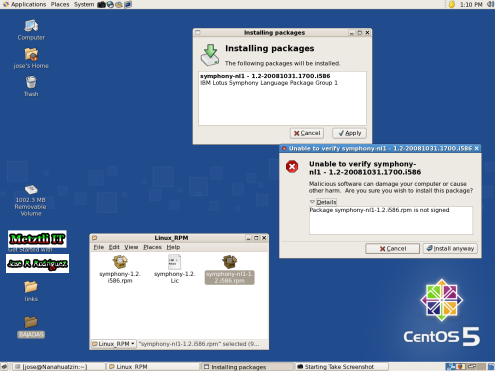Screen dimensions: 495x371
Task: Click Apply in Installing packages window
Action: (x=349, y=133)
